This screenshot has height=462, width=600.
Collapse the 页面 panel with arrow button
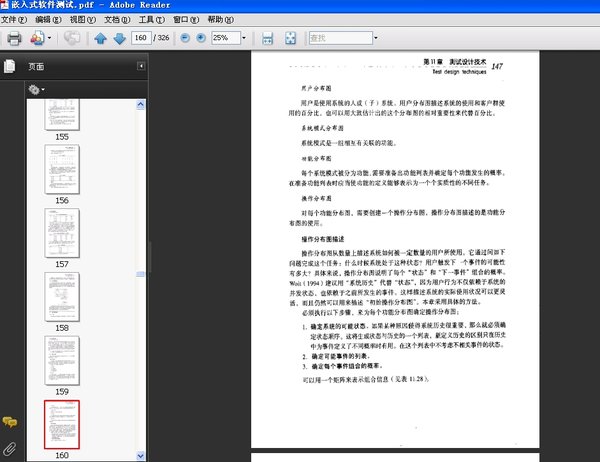141,66
